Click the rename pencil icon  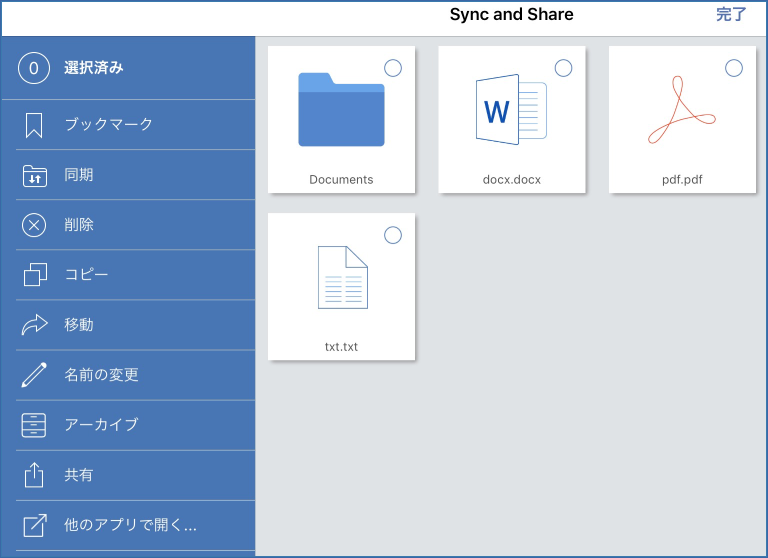click(34, 375)
